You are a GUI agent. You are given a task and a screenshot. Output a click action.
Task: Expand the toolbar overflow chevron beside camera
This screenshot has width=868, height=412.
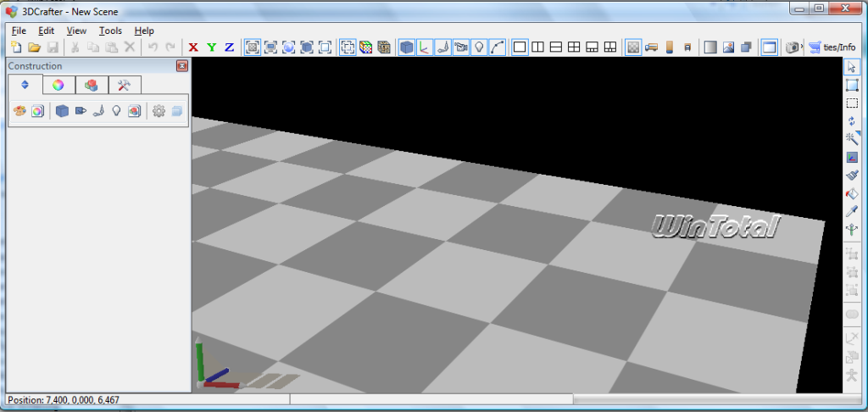coord(801,47)
